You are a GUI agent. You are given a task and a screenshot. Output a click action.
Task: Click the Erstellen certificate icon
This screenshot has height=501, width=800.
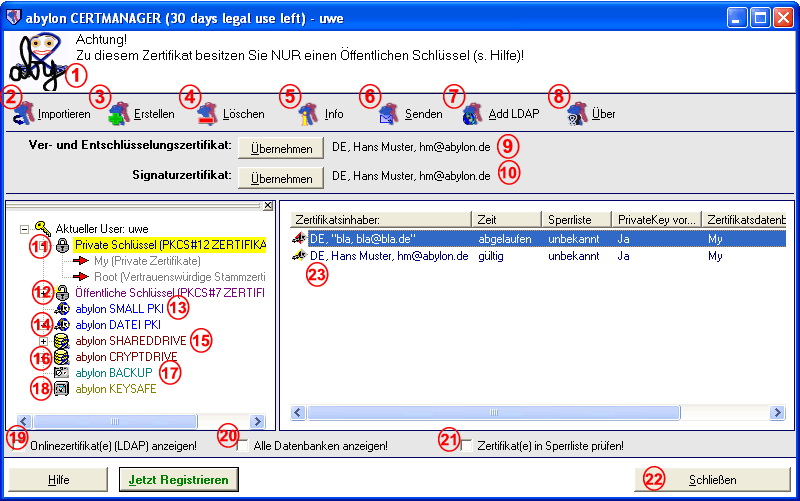(119, 114)
